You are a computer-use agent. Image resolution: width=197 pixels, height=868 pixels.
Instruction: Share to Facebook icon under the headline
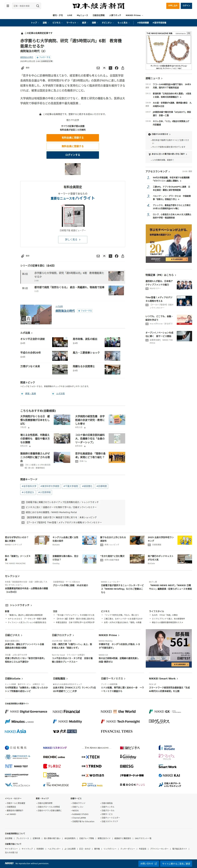pos(116,68)
